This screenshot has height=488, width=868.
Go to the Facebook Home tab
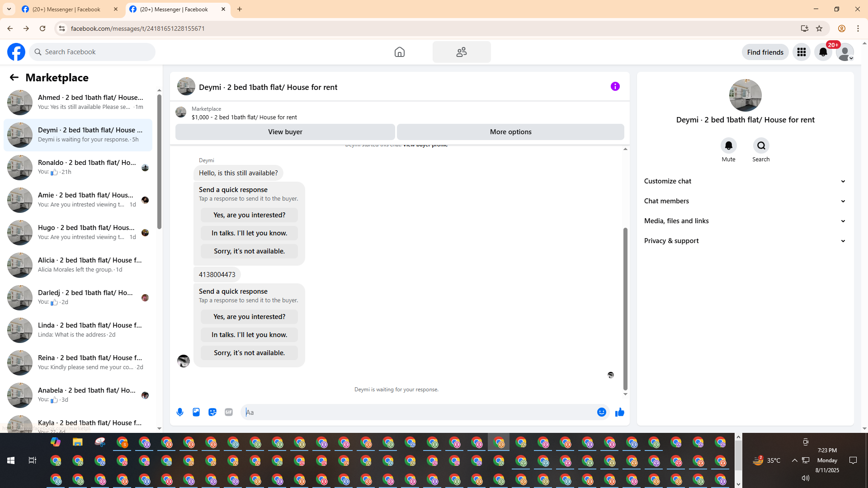click(399, 52)
